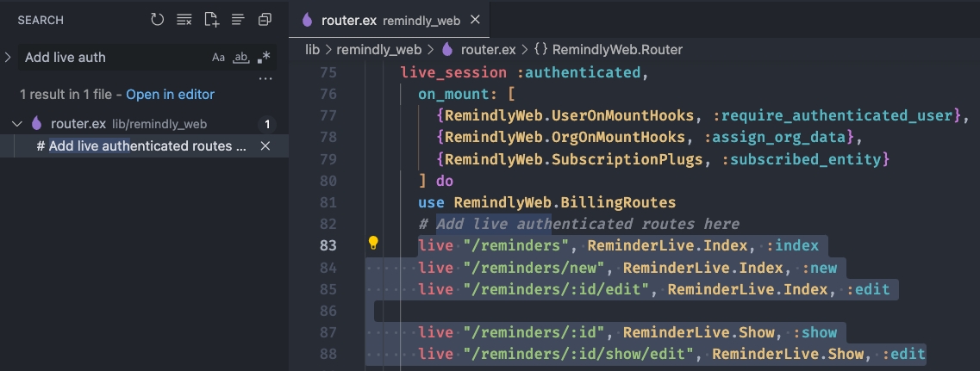Dismiss the matched search result line
Viewport: 980px width, 371px height.
pyautogui.click(x=265, y=146)
